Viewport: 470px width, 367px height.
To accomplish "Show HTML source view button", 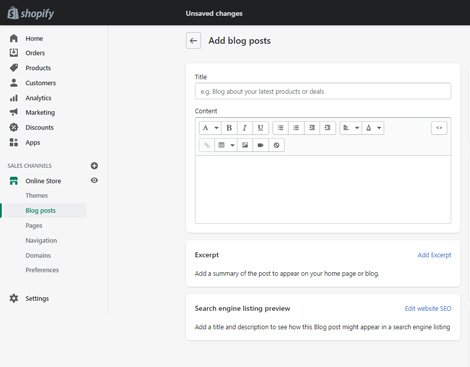I will (439, 128).
